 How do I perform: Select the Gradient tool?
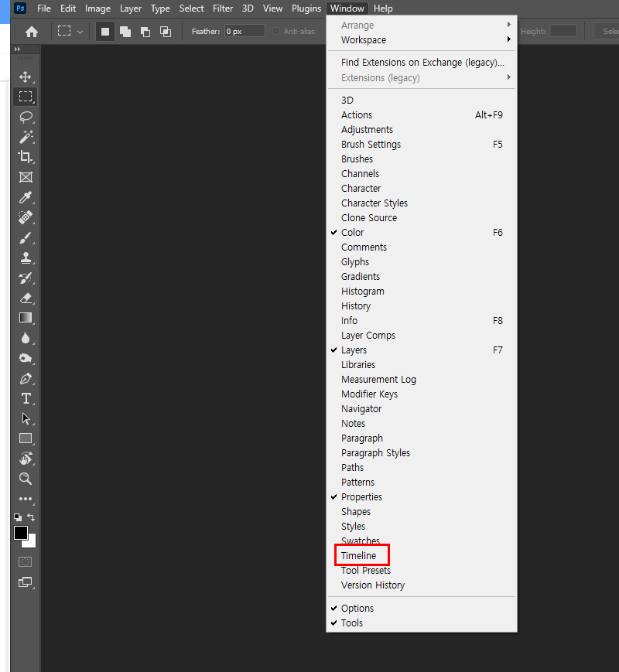pos(26,318)
